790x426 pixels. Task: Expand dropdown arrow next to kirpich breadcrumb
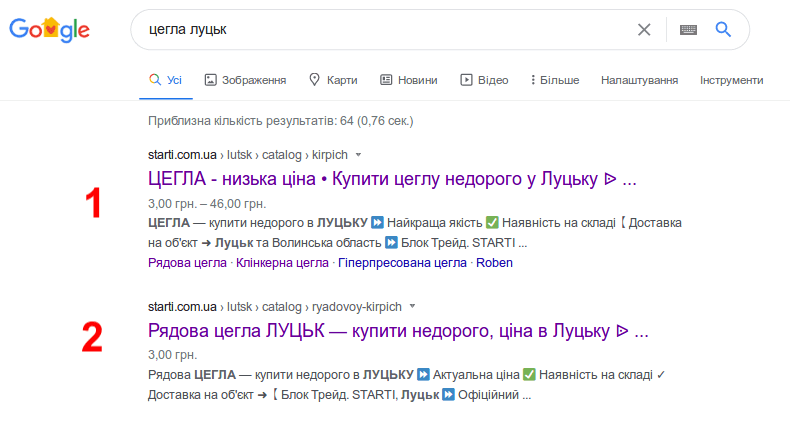point(358,155)
